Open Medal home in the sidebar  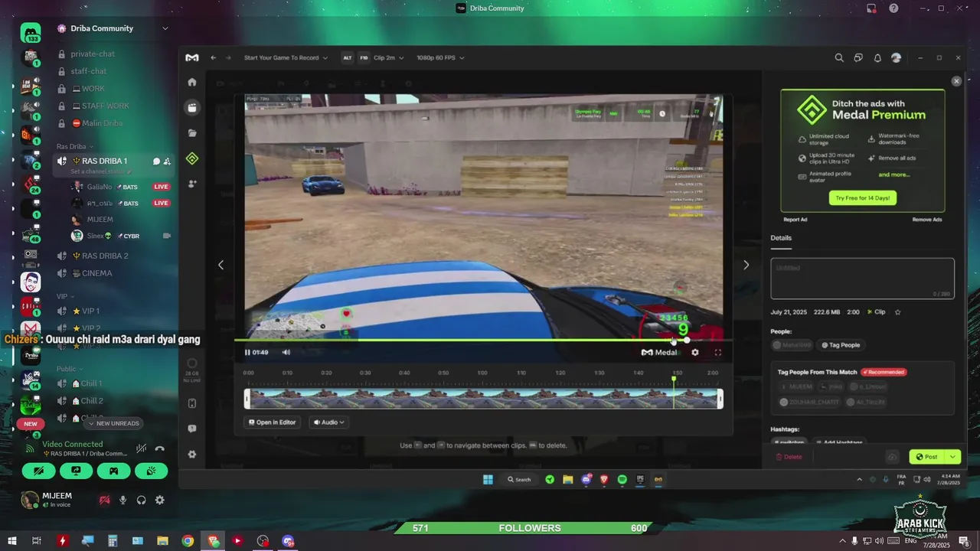pyautogui.click(x=192, y=82)
